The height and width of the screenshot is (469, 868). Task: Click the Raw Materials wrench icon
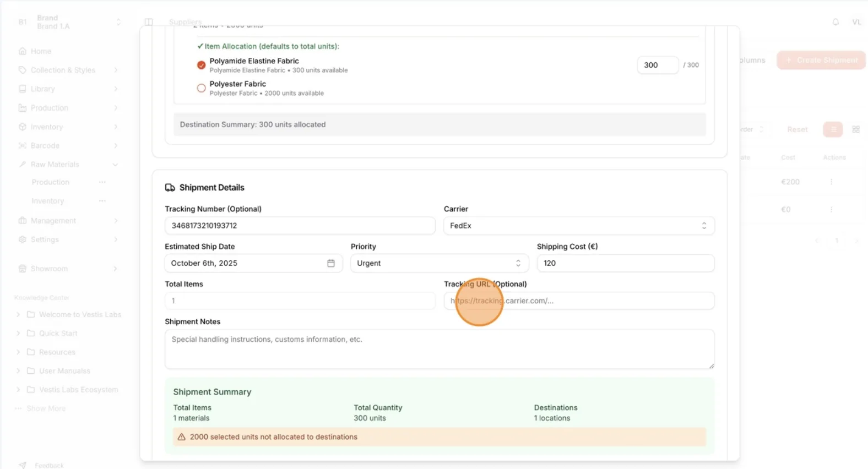point(23,164)
